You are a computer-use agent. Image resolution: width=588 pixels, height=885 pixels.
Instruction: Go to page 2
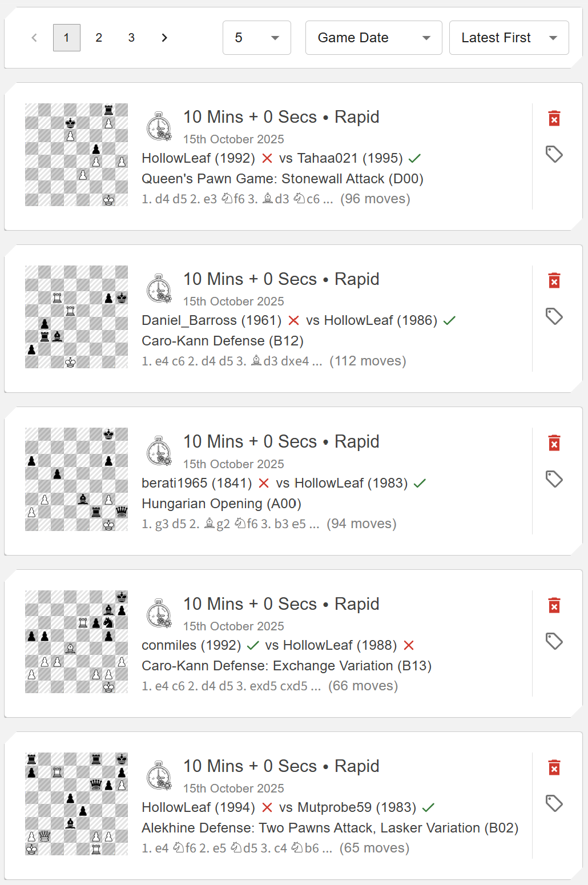[99, 38]
